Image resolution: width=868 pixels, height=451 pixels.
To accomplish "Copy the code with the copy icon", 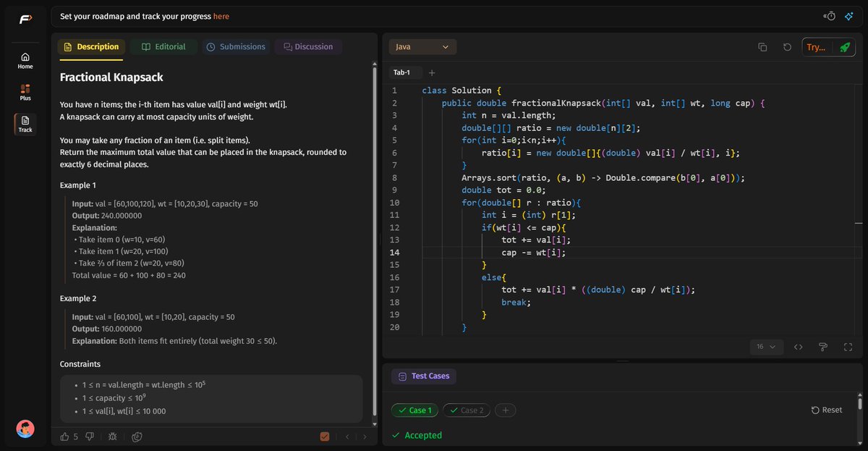I will pyautogui.click(x=762, y=47).
